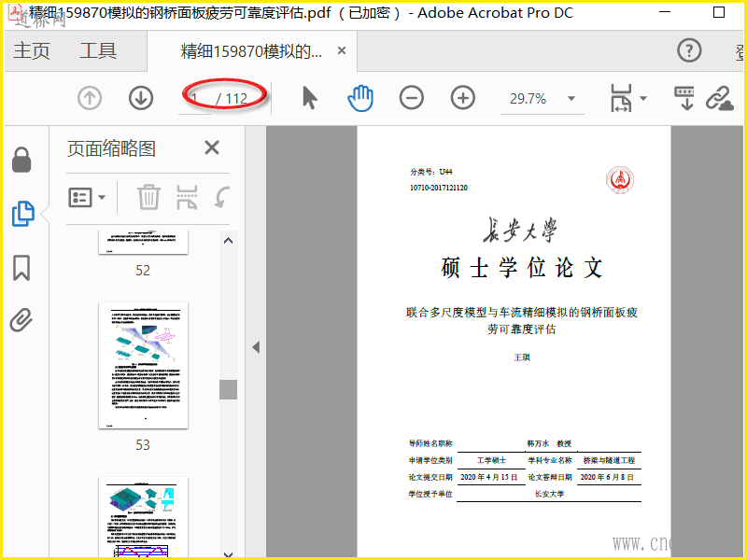The width and height of the screenshot is (747, 560).
Task: Maximize the Acrobat window
Action: pyautogui.click(x=719, y=12)
